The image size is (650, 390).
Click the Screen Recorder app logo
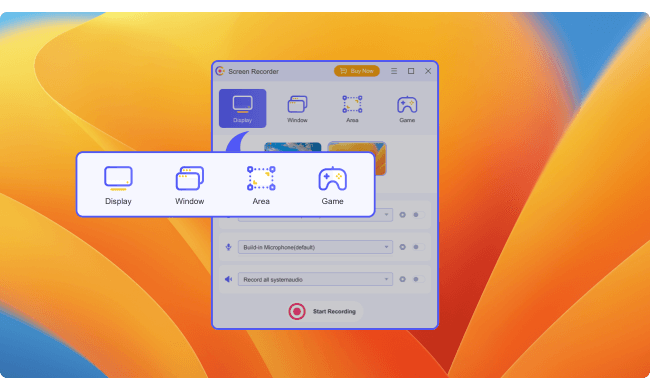point(220,71)
